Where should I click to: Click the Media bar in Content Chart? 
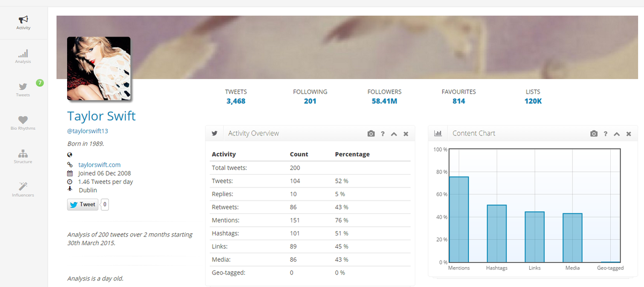[x=573, y=238]
